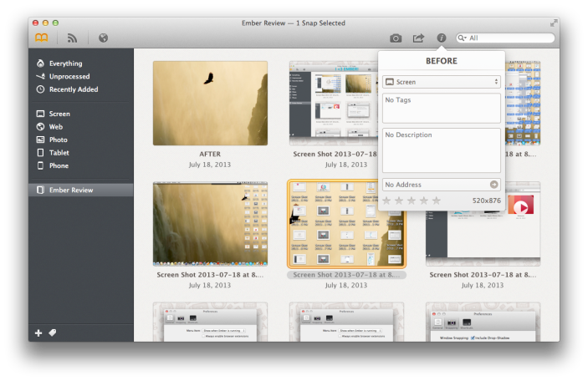The height and width of the screenshot is (381, 588).
Task: Click the tag icon in sidebar footer
Action: click(x=53, y=333)
